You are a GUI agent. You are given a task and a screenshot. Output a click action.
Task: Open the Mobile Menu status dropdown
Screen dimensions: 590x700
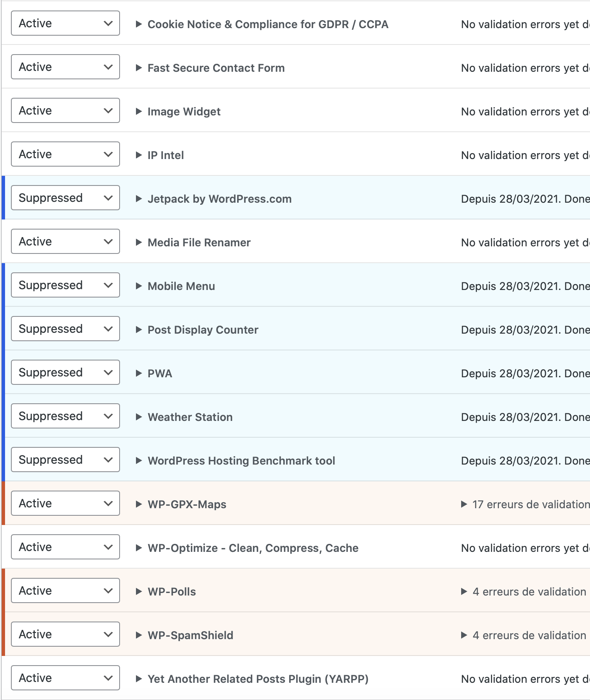(x=65, y=285)
